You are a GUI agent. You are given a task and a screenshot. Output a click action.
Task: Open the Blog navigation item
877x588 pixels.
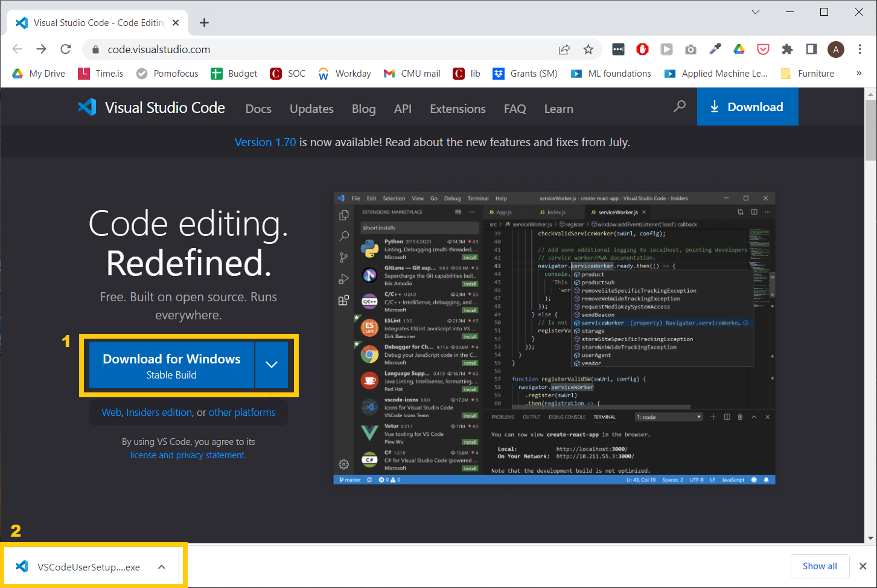363,109
